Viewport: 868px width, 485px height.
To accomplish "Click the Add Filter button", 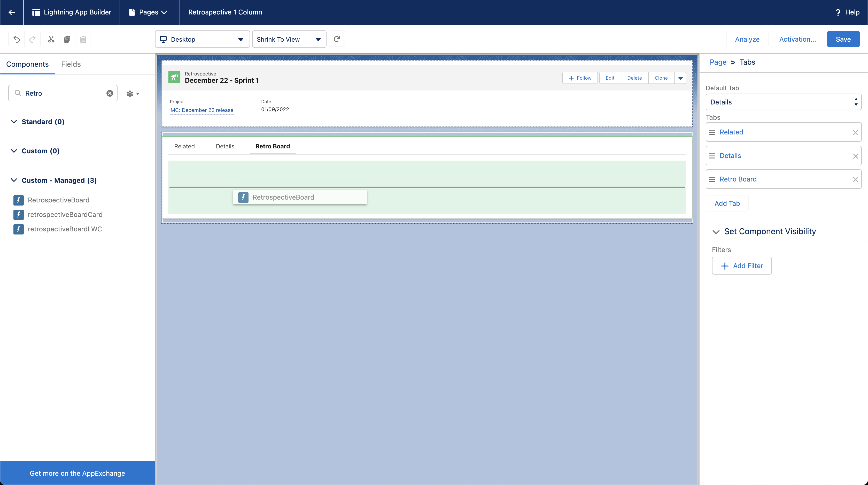I will click(742, 266).
